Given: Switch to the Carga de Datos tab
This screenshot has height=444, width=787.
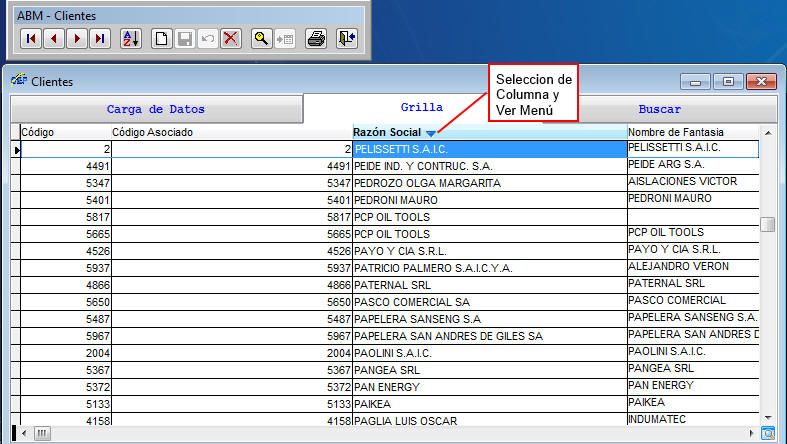Looking at the screenshot, I should pyautogui.click(x=155, y=109).
